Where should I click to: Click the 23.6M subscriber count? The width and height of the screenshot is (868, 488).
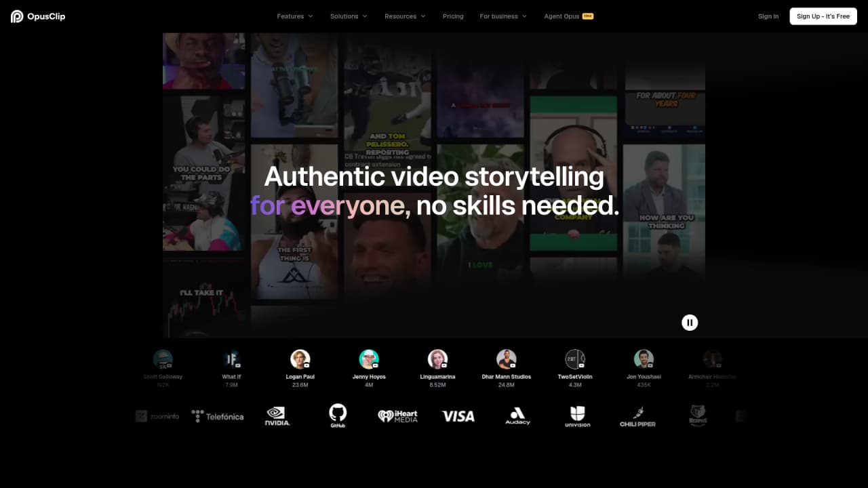300,385
